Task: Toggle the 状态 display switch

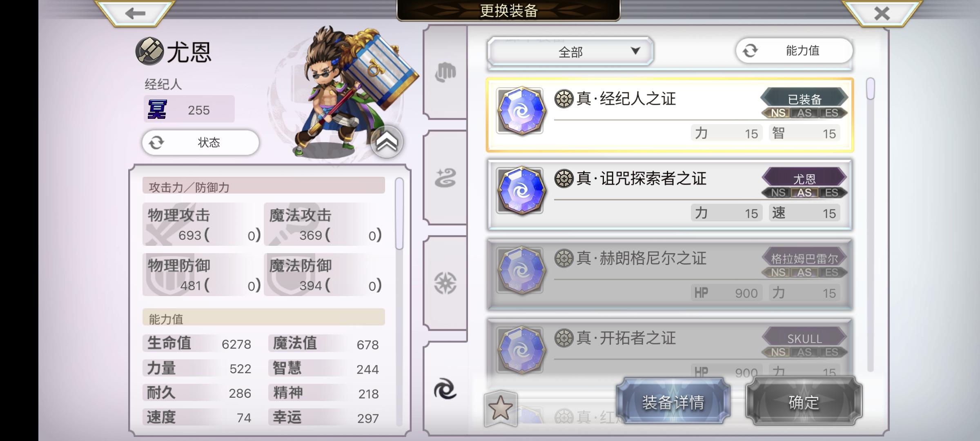Action: tap(200, 143)
